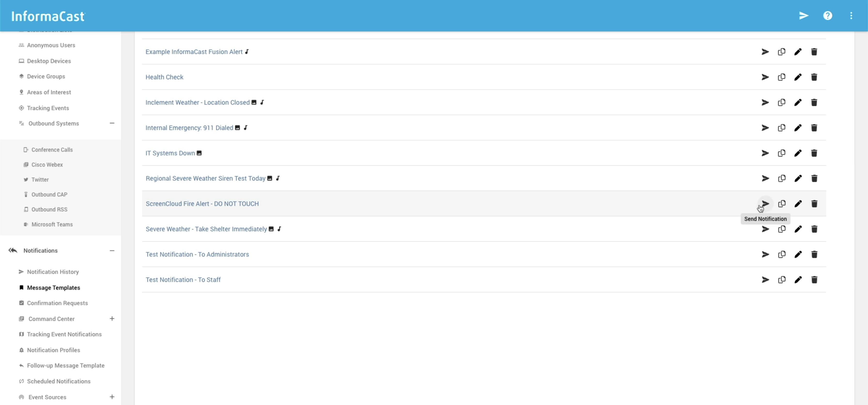
Task: Select Cisco Webex outbound system
Action: [x=47, y=165]
